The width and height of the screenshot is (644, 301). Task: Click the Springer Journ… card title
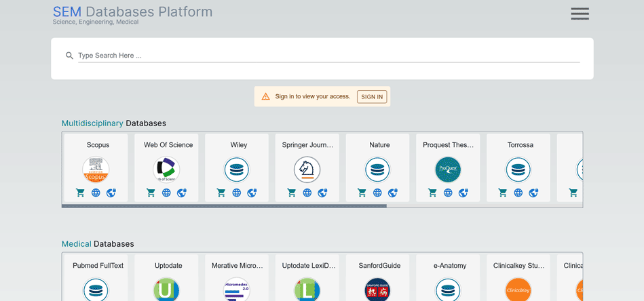pyautogui.click(x=307, y=145)
